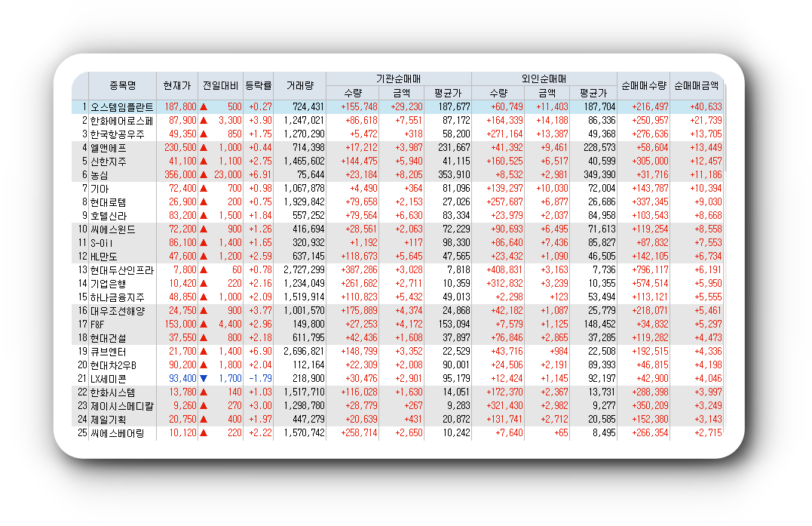
Task: Select the 신한지주 stock name
Action: click(x=109, y=161)
